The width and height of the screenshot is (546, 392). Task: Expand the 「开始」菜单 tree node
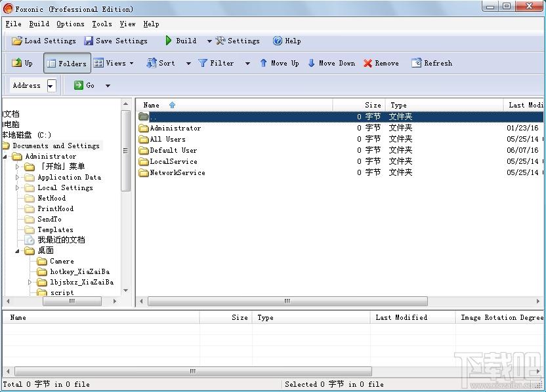coord(18,167)
